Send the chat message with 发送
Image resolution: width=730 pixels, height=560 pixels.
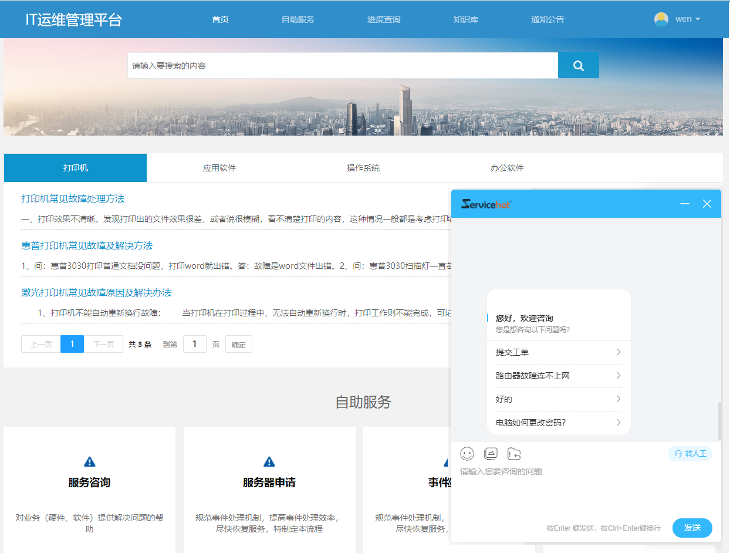pyautogui.click(x=692, y=528)
